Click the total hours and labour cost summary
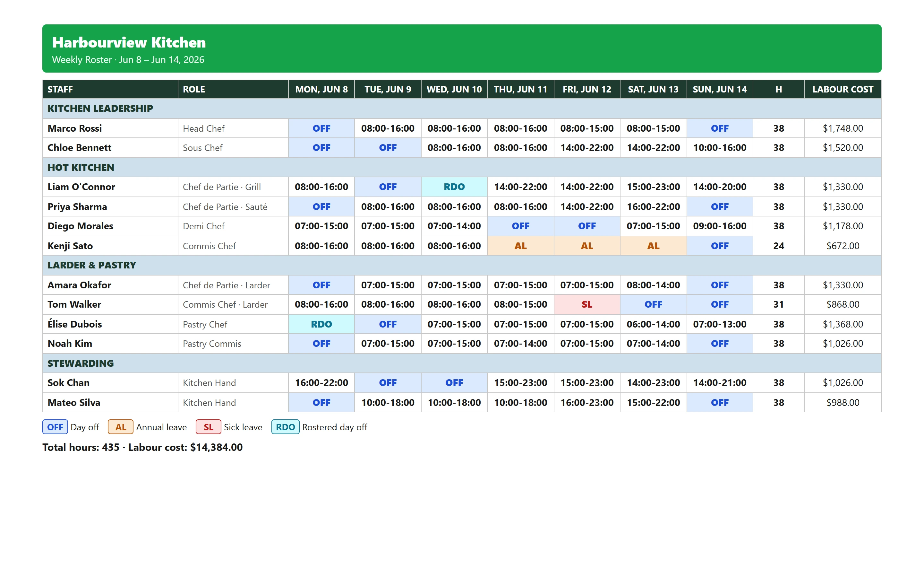 click(x=142, y=447)
